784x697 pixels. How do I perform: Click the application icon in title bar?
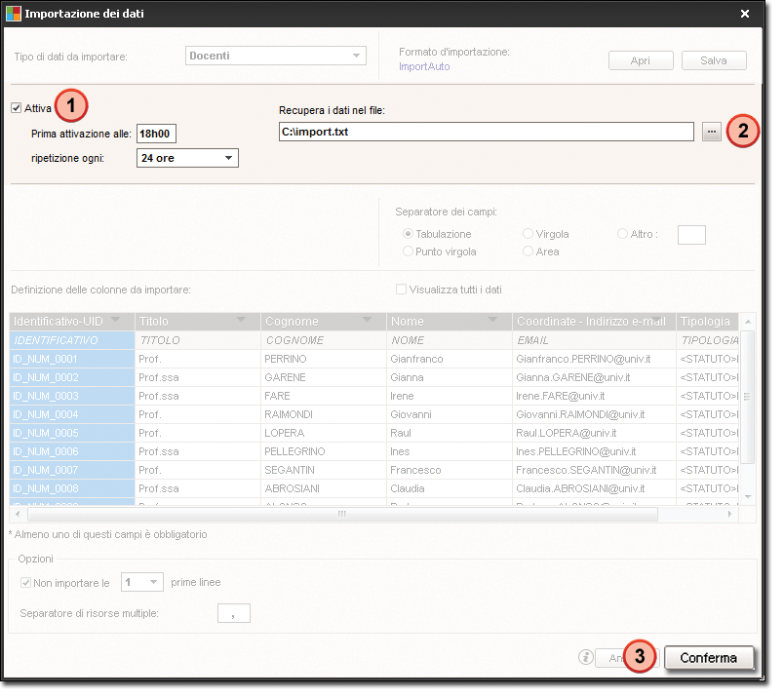coord(14,14)
